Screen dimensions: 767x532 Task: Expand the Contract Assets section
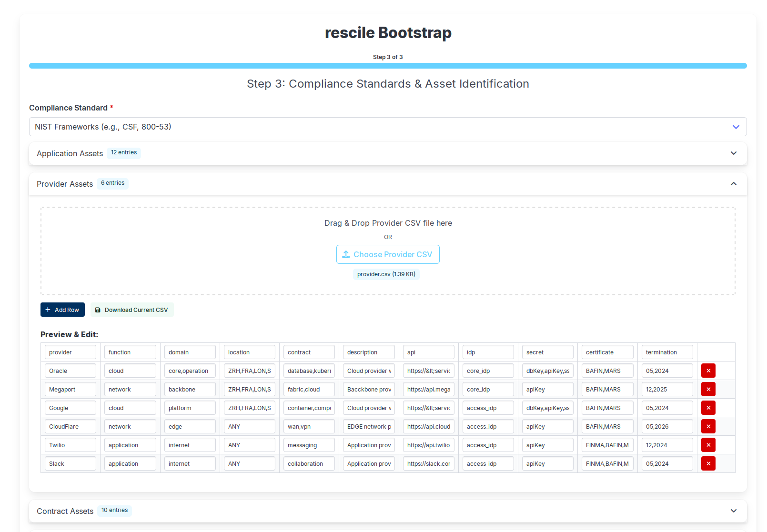click(x=387, y=511)
